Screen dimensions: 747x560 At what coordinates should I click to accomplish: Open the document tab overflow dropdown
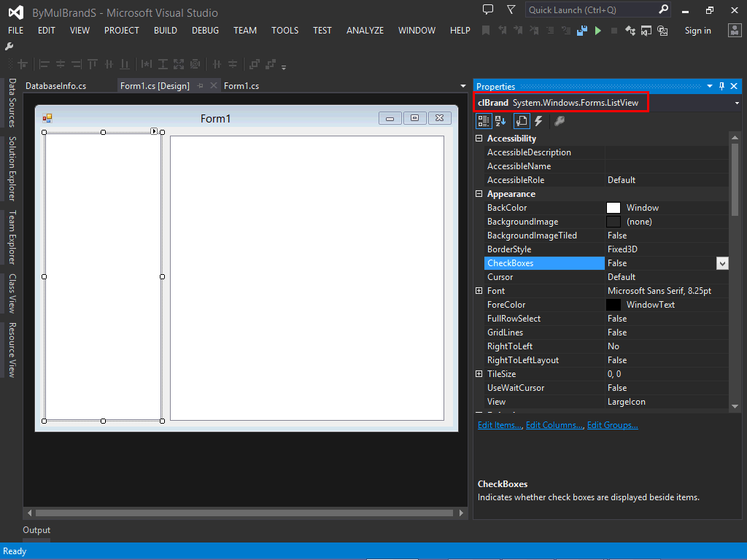463,86
